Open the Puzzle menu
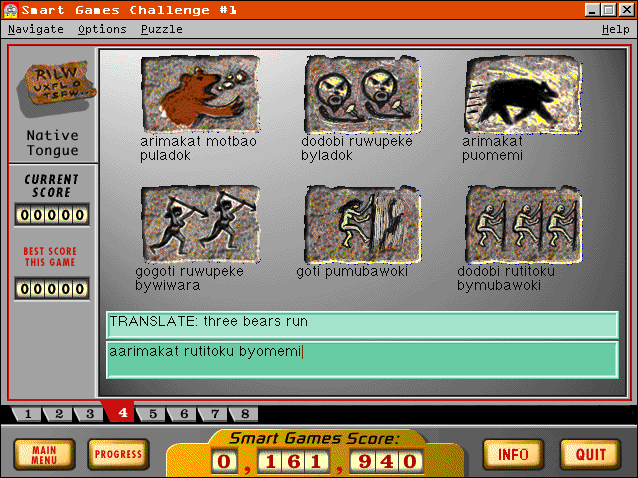 click(161, 29)
